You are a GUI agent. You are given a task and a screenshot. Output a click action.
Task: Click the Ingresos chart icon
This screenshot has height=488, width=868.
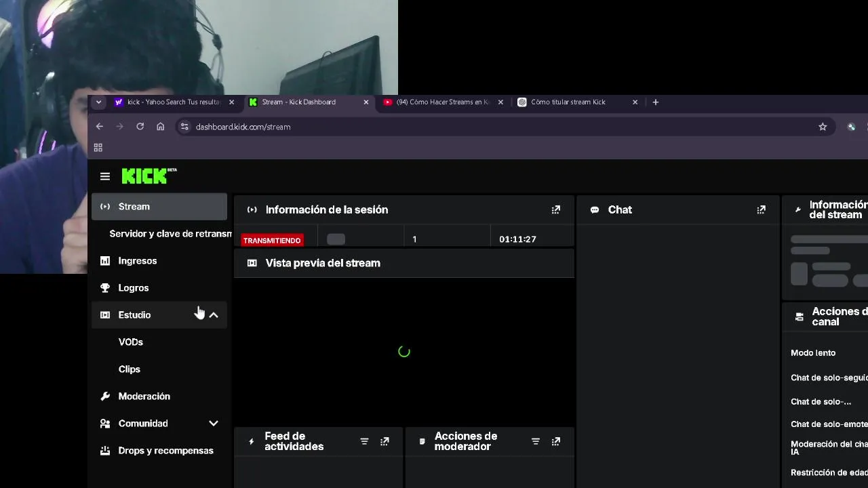pos(105,261)
